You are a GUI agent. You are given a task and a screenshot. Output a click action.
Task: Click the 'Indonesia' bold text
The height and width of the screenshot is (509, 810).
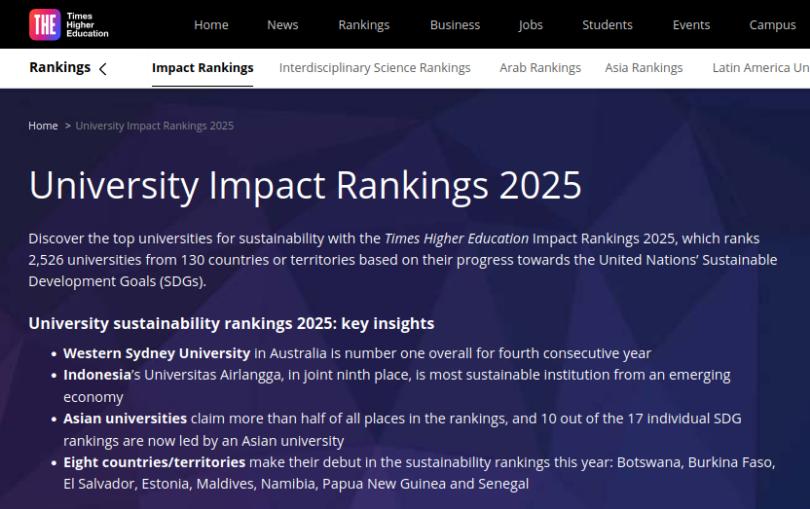click(x=97, y=375)
